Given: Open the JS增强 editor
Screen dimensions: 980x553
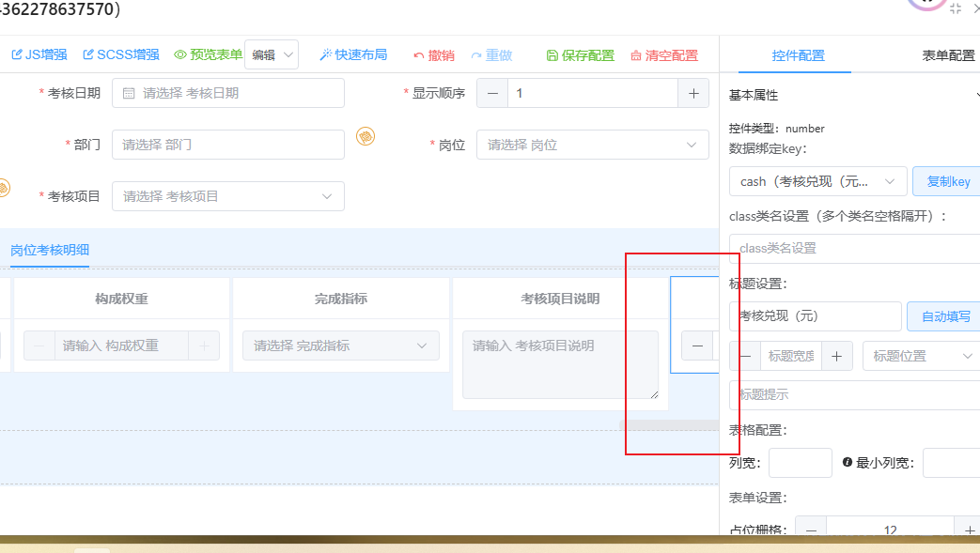Looking at the screenshot, I should pos(39,54).
